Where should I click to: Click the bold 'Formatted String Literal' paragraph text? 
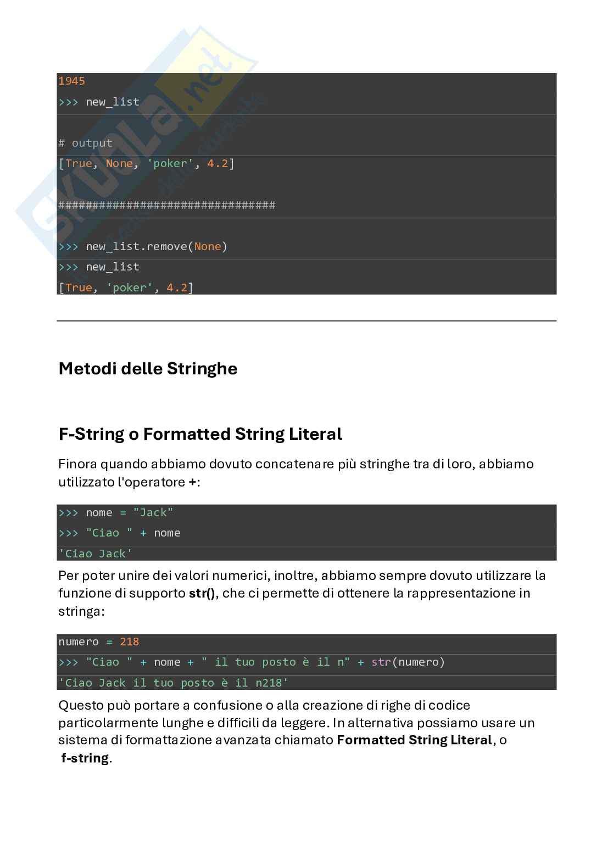(414, 740)
